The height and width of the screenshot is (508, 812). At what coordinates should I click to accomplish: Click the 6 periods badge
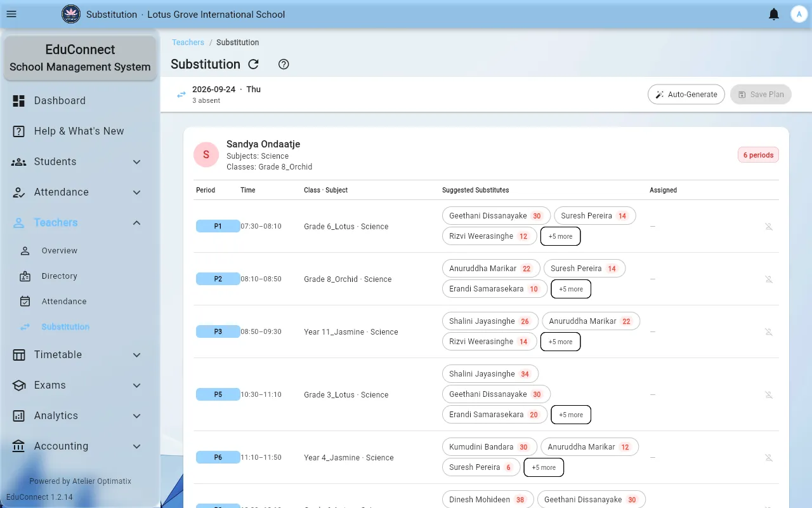click(x=758, y=155)
